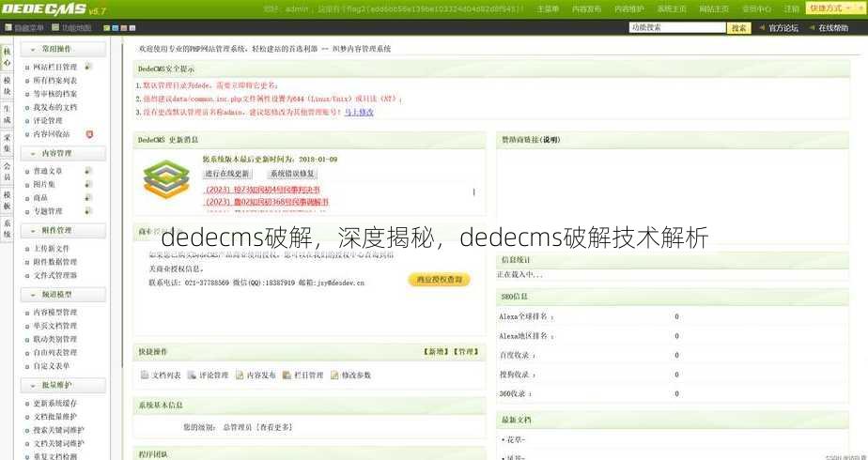This screenshot has height=460, width=868.
Task: Click the add icon next to 商品
Action: 88,197
